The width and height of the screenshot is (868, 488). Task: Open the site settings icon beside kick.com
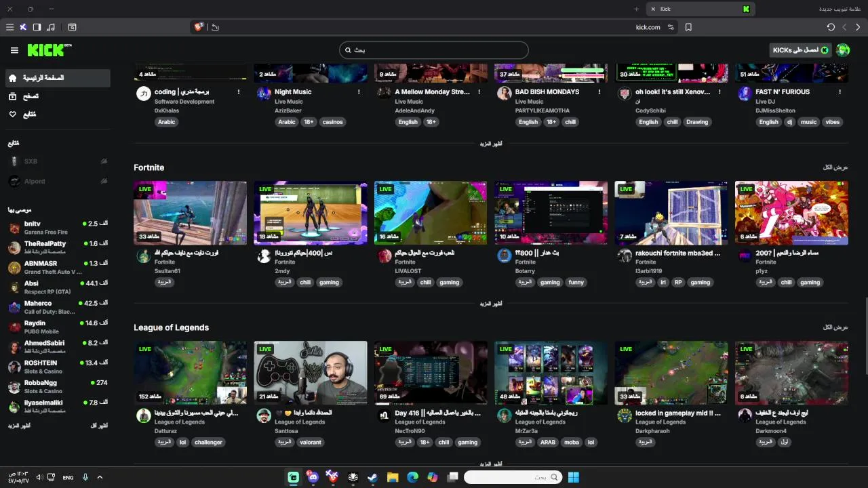(x=671, y=27)
